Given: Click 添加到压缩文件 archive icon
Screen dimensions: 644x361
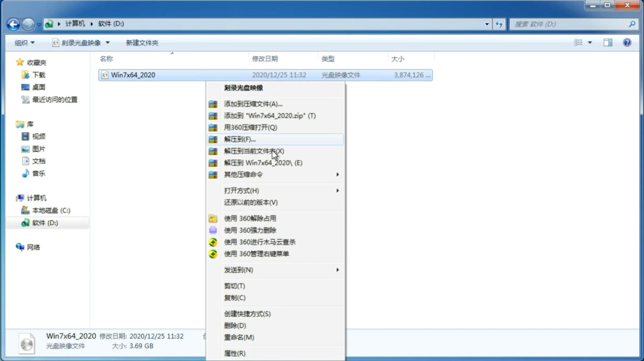Looking at the screenshot, I should tap(214, 104).
